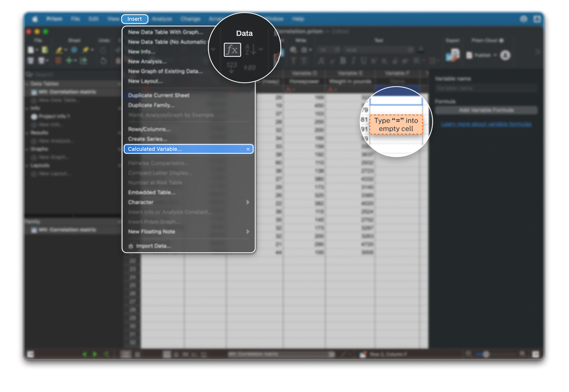Click the Prism Cloud account avatar icon
Screen dimensions: 569x392
pos(505,55)
